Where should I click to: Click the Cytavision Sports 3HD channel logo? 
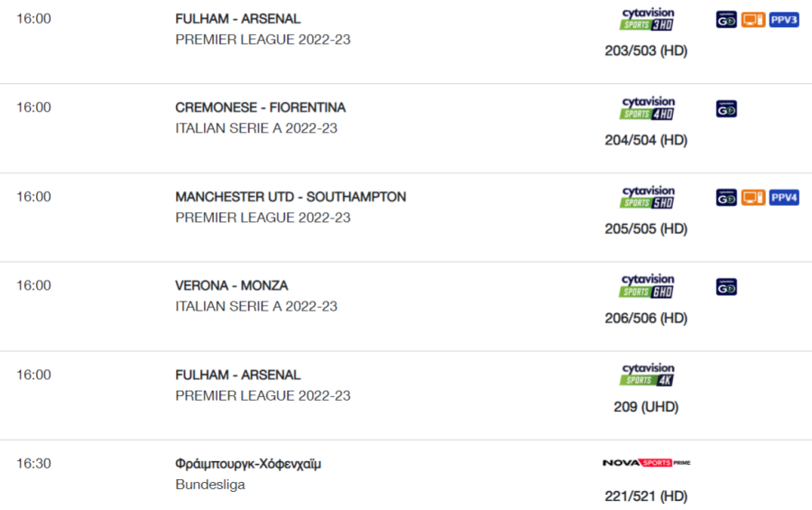click(647, 19)
